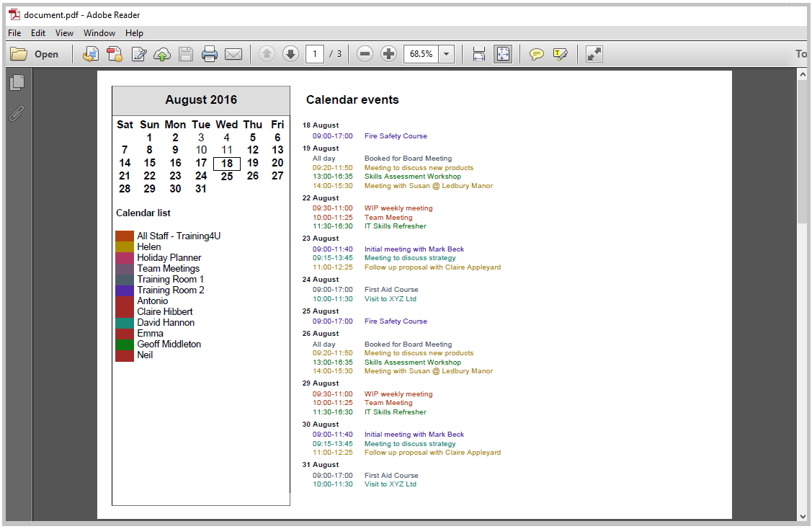
Task: Click Follow up proposal under 23 August
Action: click(x=432, y=267)
